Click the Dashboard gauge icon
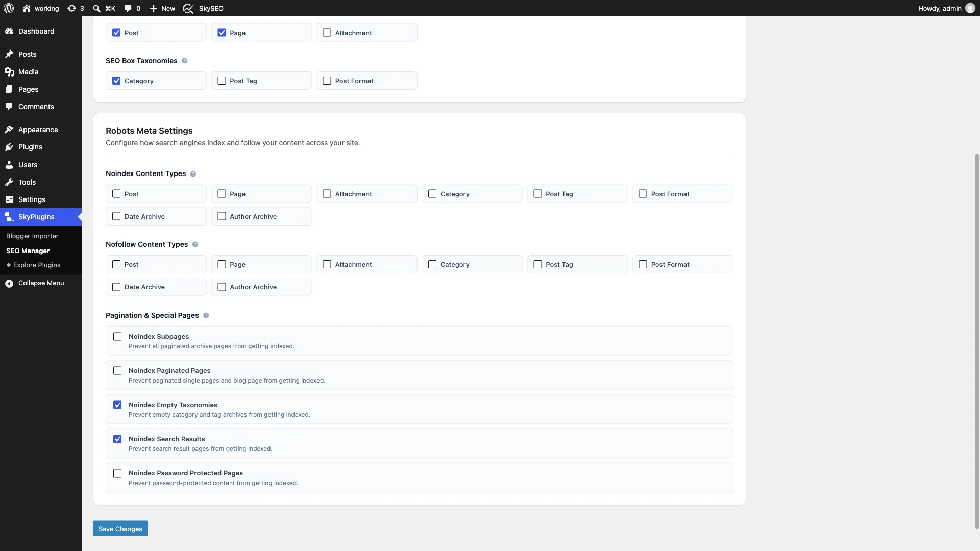This screenshot has height=551, width=980. (9, 31)
